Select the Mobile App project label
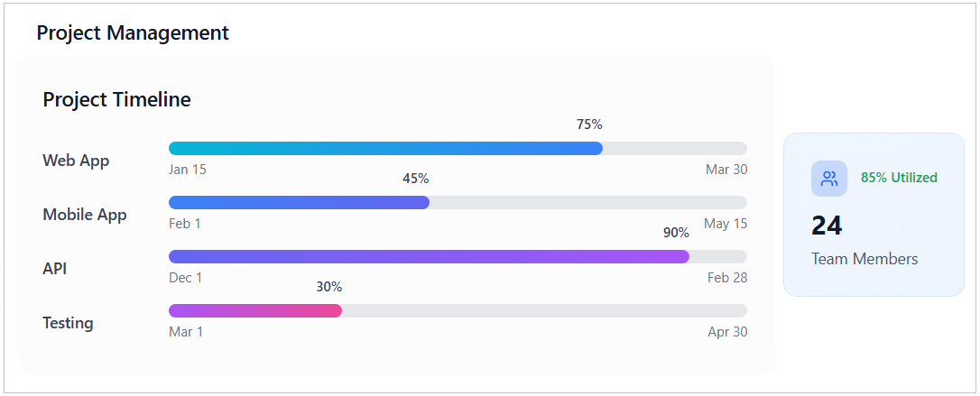 tap(85, 215)
